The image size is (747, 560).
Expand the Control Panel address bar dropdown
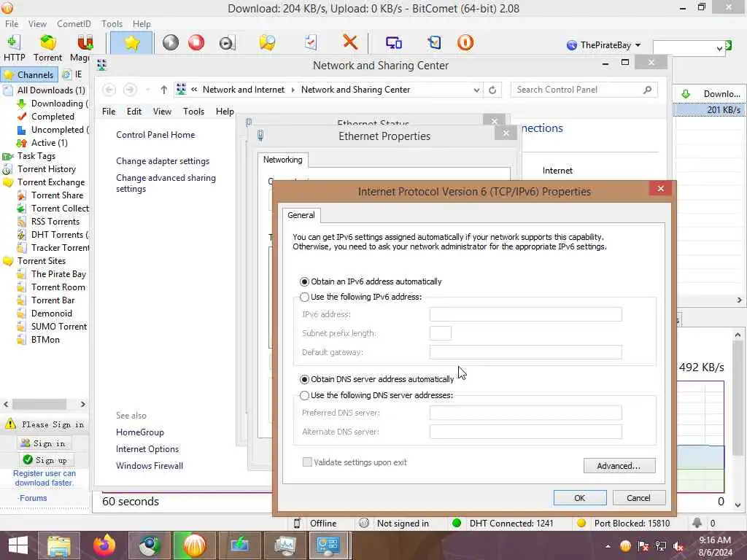pyautogui.click(x=476, y=90)
